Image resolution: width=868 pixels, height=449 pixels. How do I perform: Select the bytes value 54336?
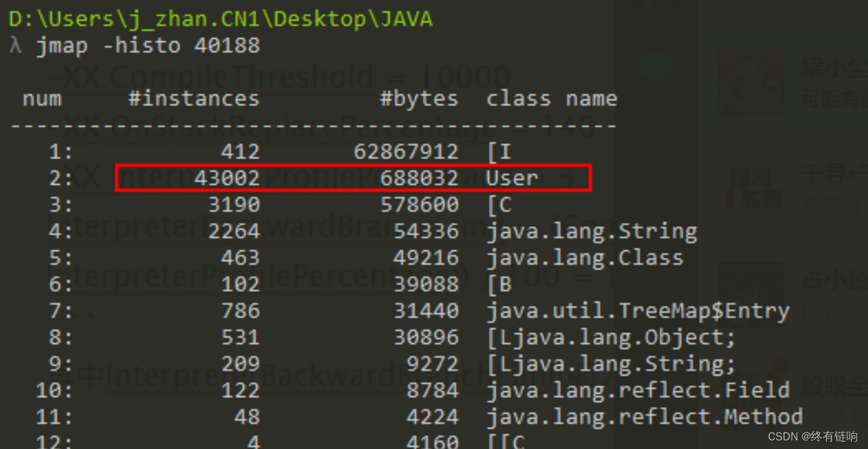(426, 231)
